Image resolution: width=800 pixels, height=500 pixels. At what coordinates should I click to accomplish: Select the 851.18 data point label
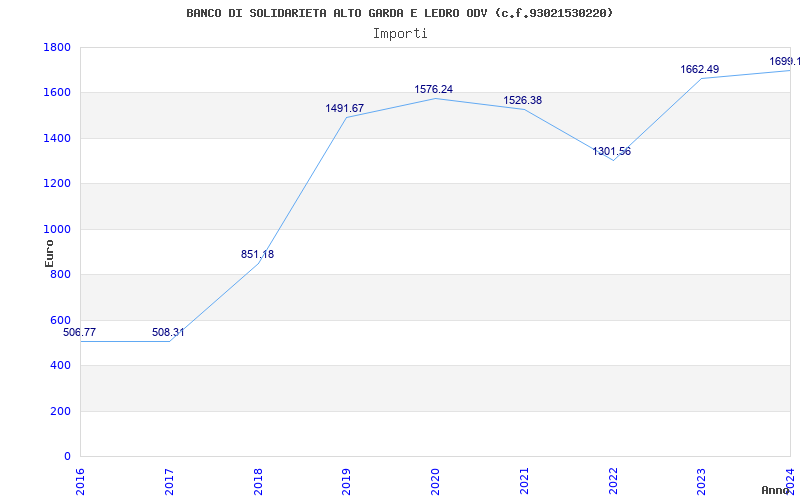tap(257, 254)
